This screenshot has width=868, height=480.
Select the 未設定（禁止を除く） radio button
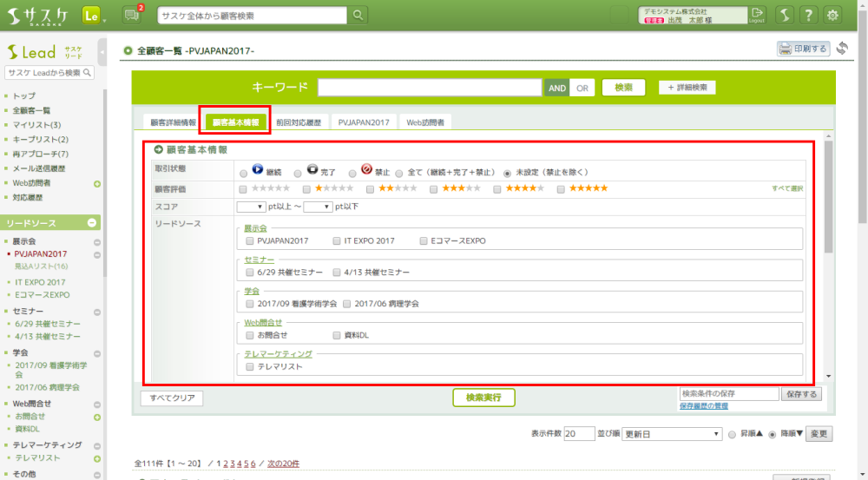tap(507, 174)
